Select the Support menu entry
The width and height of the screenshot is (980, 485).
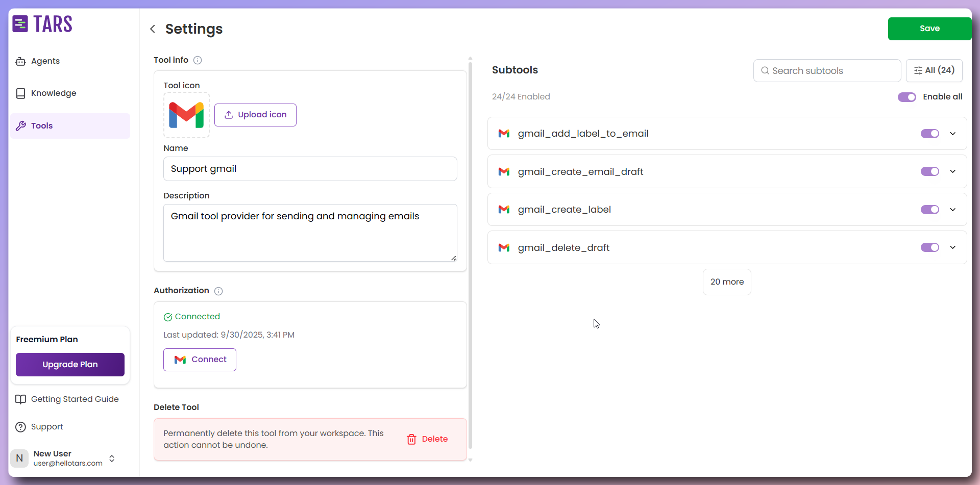point(46,427)
